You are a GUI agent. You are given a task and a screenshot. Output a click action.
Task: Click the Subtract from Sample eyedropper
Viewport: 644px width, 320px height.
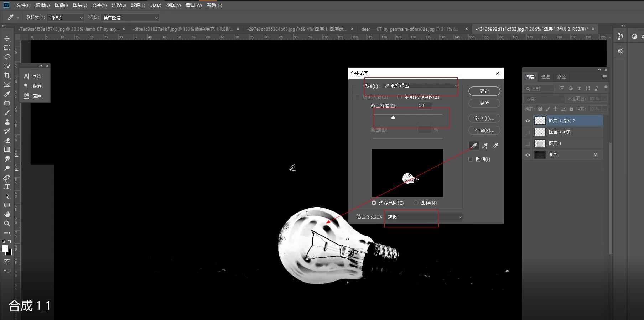pos(495,146)
